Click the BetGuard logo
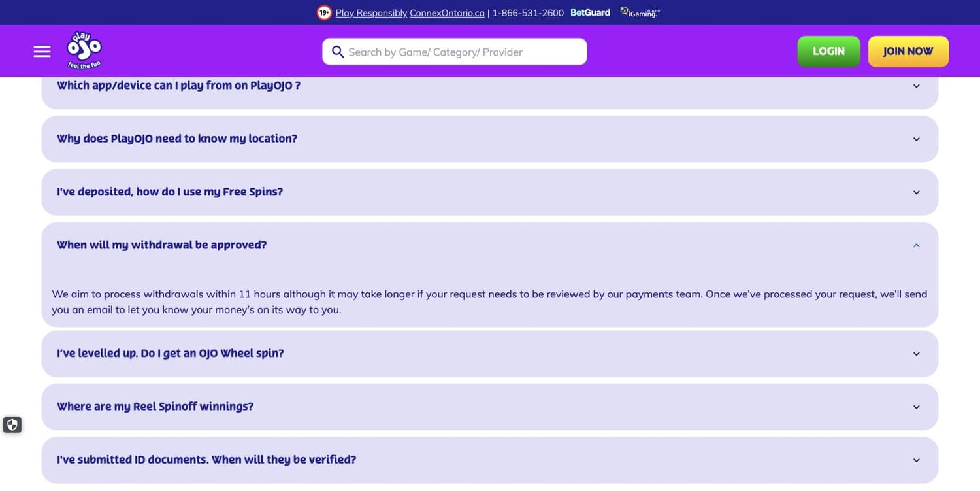This screenshot has width=980, height=491. point(590,12)
